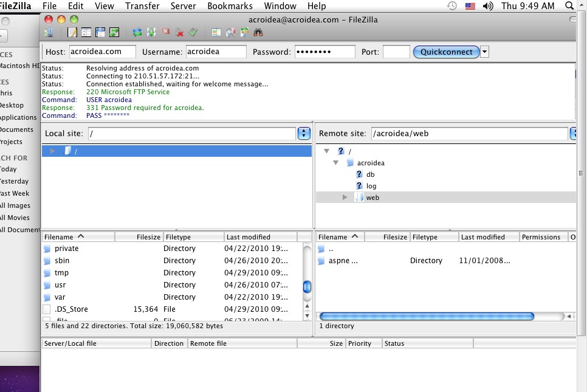Click the private folder icon in local list

[x=47, y=249]
